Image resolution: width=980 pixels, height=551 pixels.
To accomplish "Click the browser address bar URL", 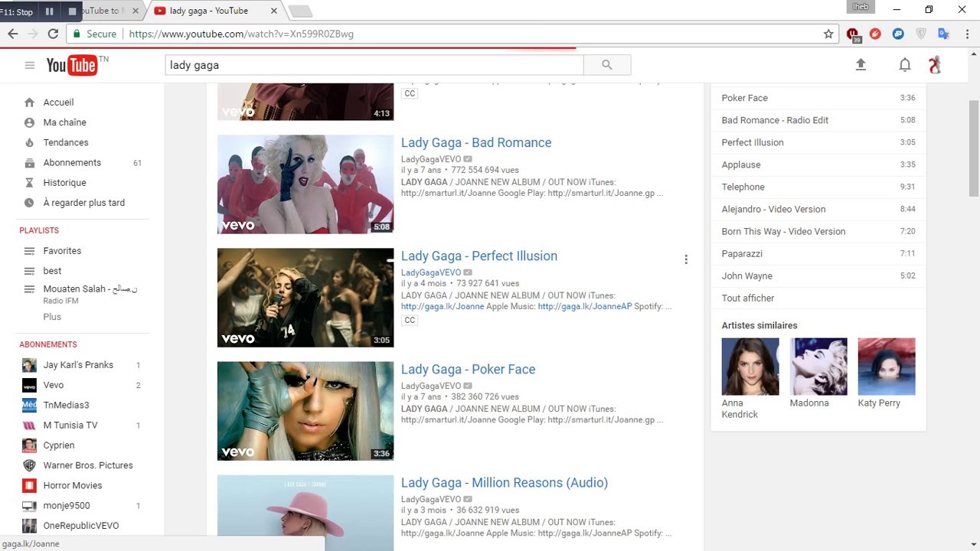I will point(241,34).
